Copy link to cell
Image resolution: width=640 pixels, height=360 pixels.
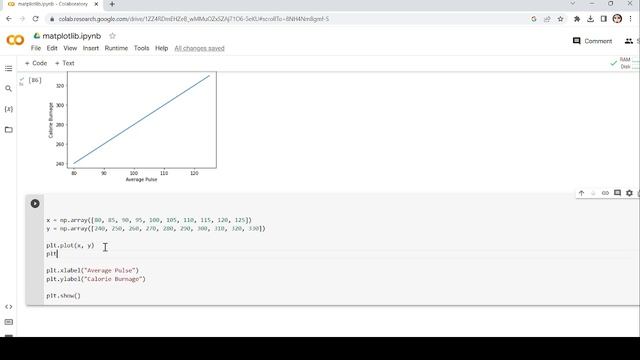click(605, 193)
